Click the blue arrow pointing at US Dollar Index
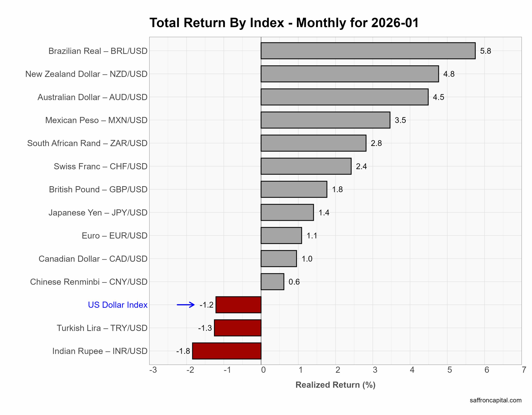 (x=186, y=305)
